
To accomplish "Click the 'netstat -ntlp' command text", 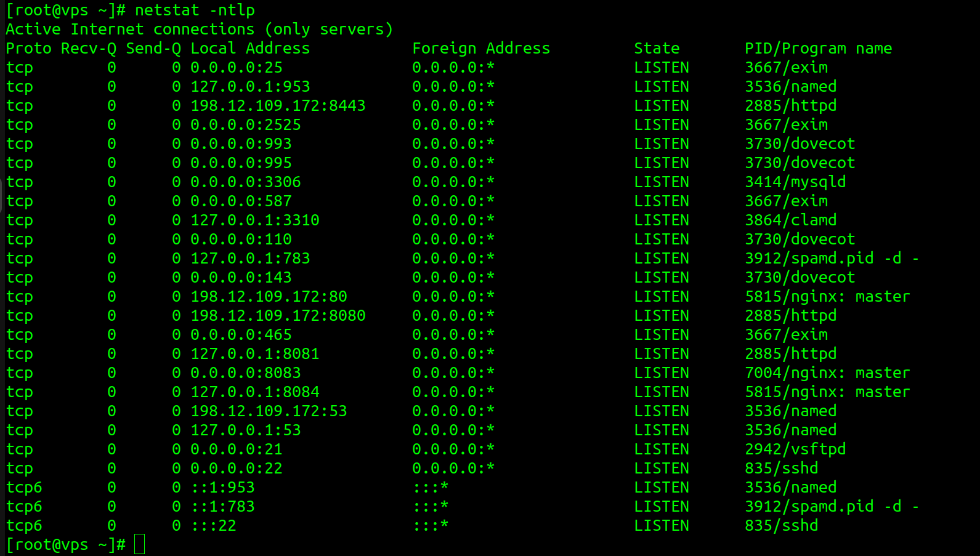I will [195, 10].
